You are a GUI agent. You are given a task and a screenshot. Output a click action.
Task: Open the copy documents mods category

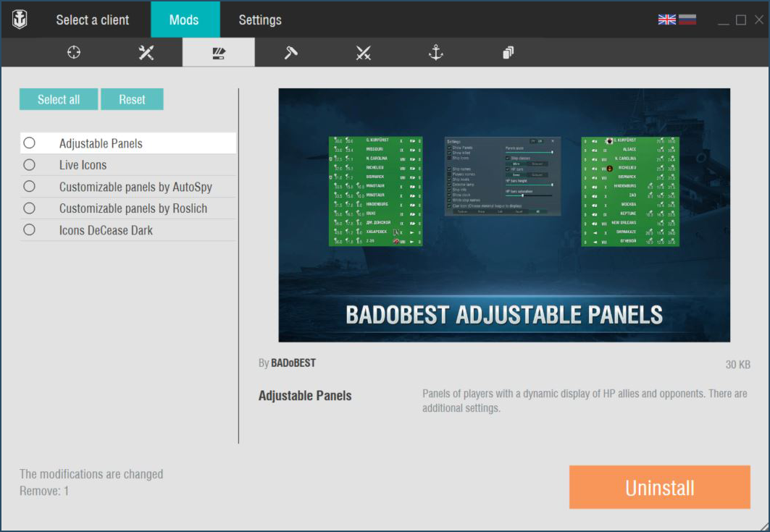click(x=509, y=52)
